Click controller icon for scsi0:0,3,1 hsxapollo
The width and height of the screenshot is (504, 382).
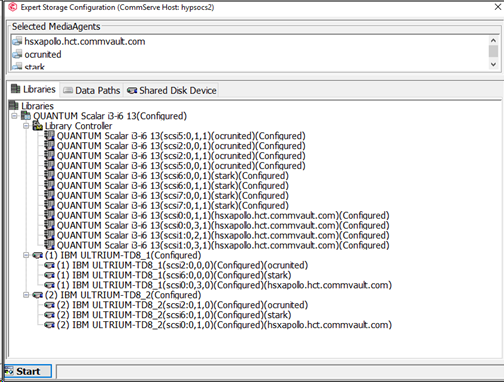click(x=49, y=225)
